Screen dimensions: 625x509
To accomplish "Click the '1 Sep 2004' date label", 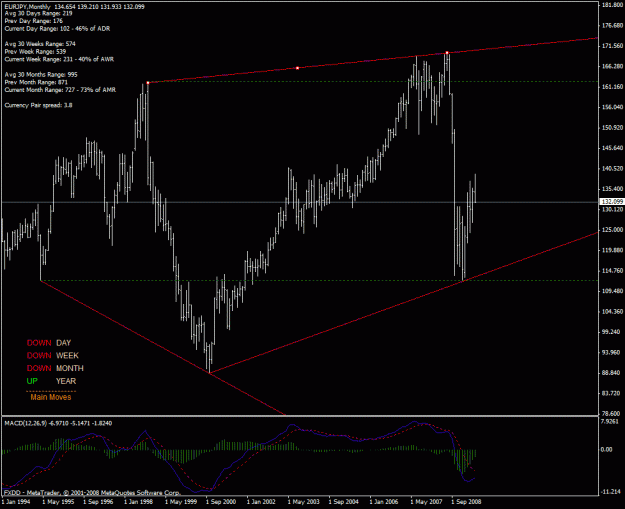I will tap(344, 502).
